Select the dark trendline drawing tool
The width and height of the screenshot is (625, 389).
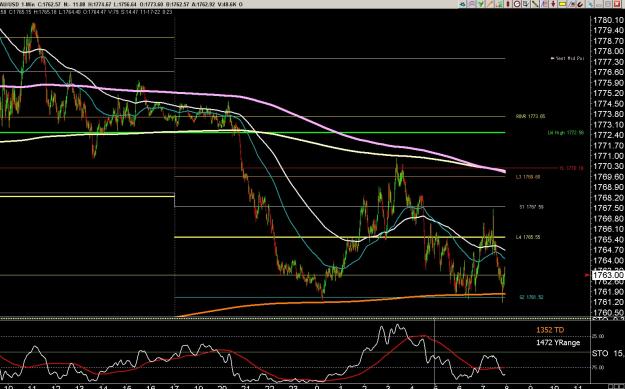point(535,4)
